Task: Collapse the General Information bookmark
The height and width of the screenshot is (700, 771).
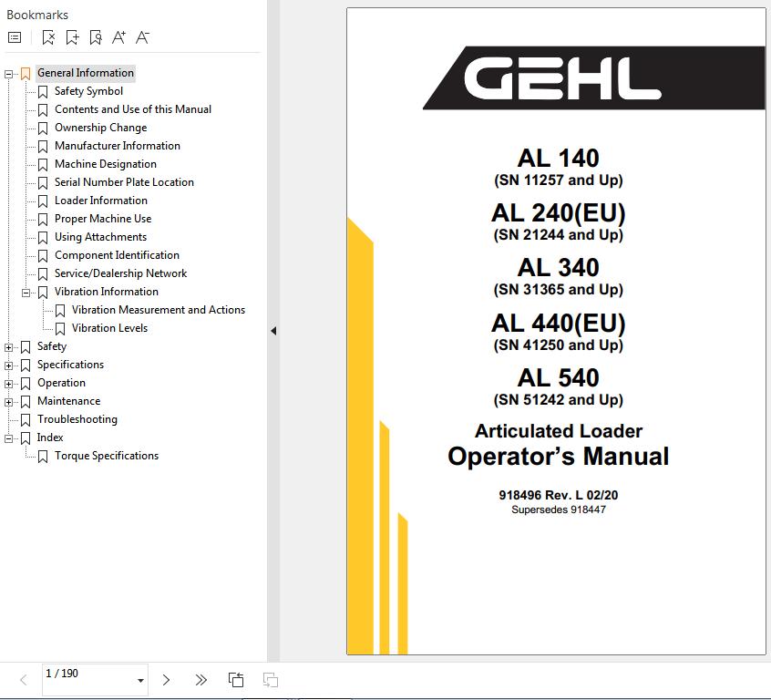Action: [x=8, y=74]
